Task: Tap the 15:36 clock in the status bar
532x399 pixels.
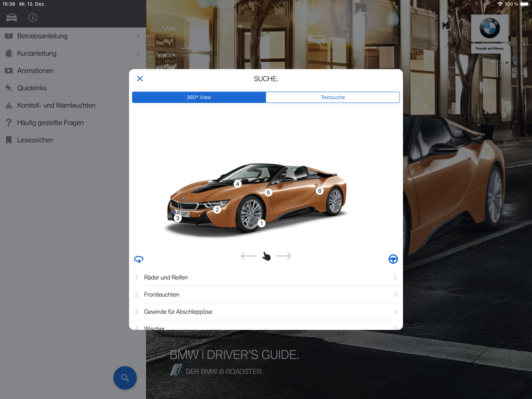Action: click(x=9, y=4)
